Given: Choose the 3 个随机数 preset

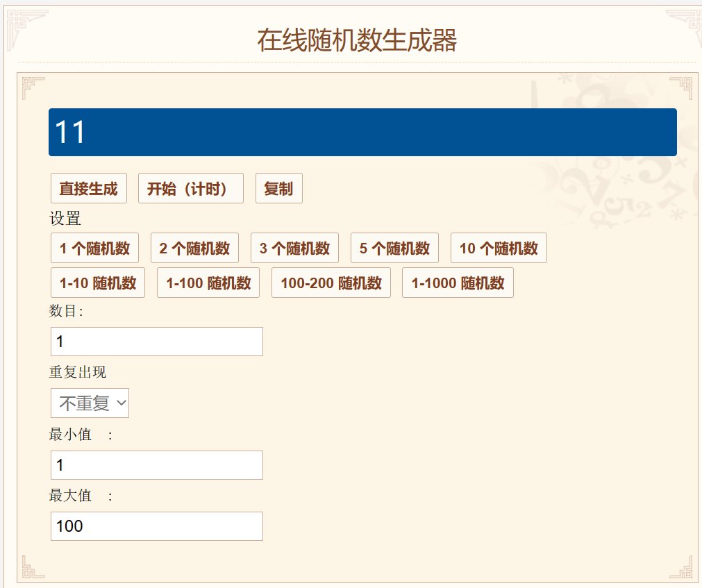Looking at the screenshot, I should tap(294, 248).
